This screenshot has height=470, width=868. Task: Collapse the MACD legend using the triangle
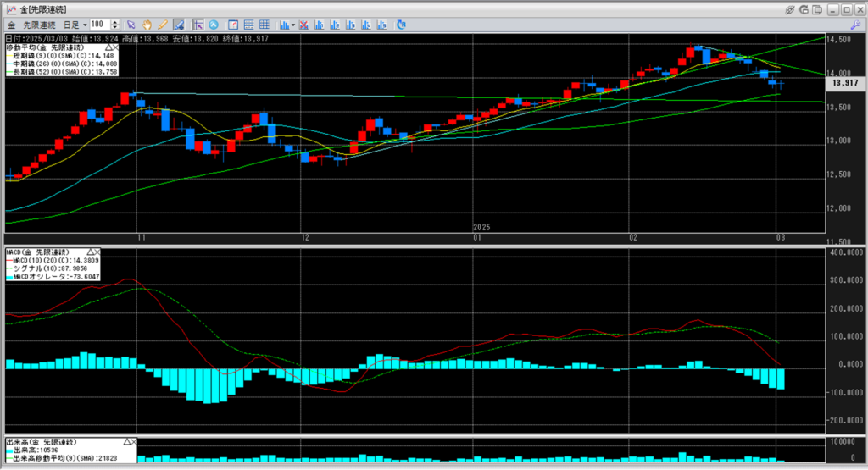[90, 252]
